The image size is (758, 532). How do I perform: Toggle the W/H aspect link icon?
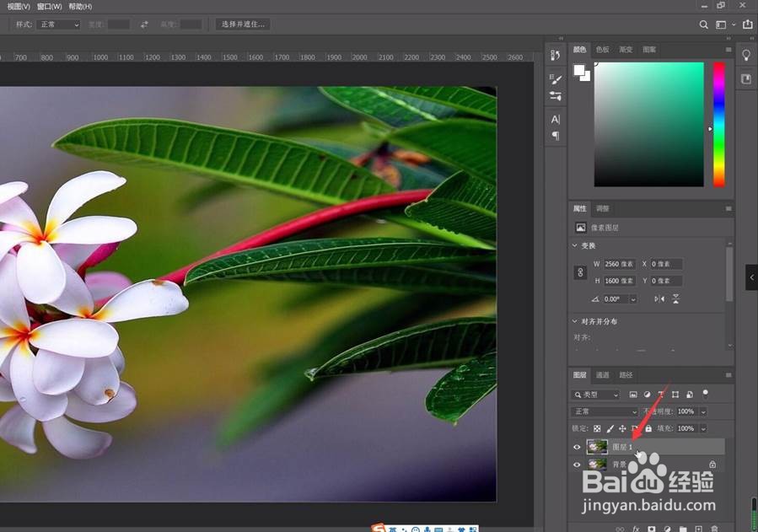(x=580, y=272)
